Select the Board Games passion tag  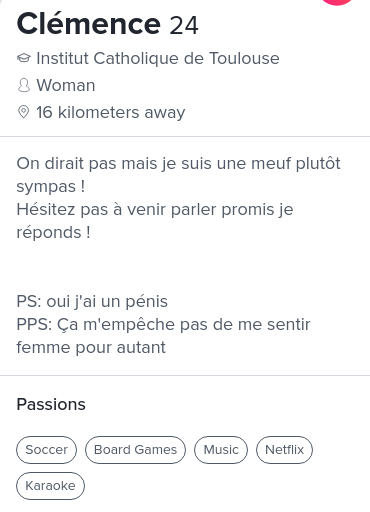point(135,450)
